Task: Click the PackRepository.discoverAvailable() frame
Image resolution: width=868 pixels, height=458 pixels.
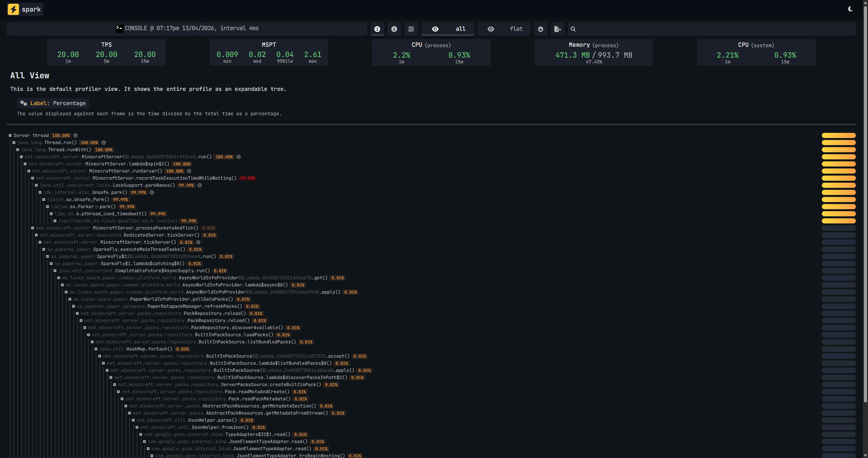Action: point(237,328)
